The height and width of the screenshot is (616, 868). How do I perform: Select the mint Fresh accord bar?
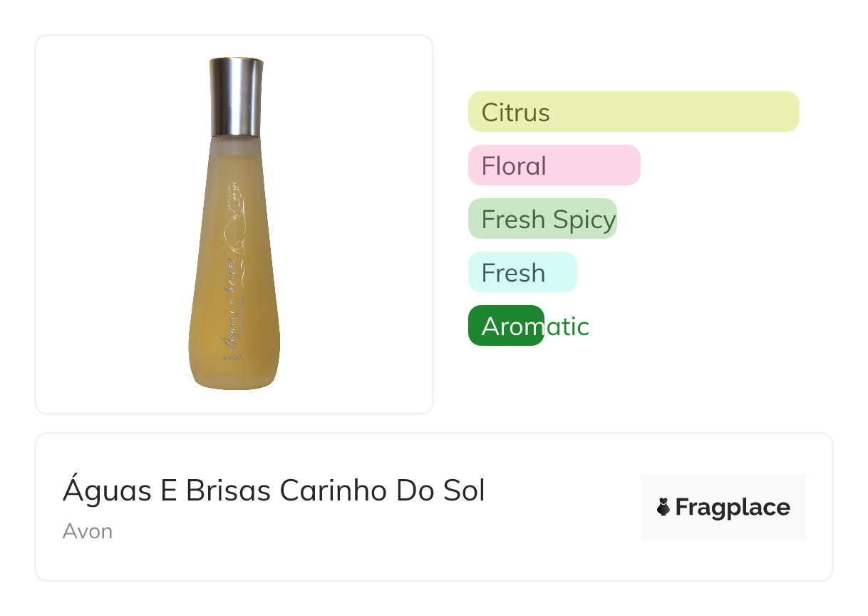[x=522, y=272]
